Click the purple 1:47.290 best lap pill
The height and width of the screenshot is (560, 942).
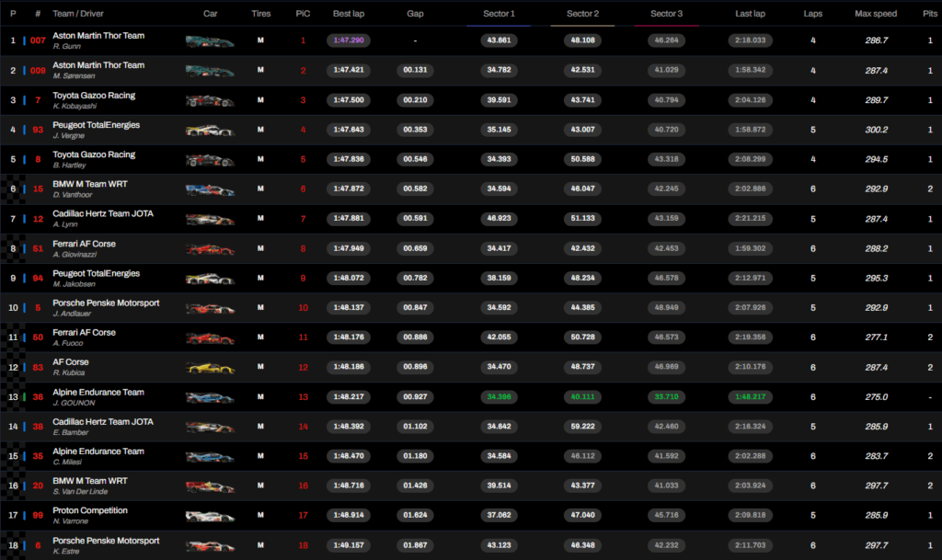coord(348,41)
